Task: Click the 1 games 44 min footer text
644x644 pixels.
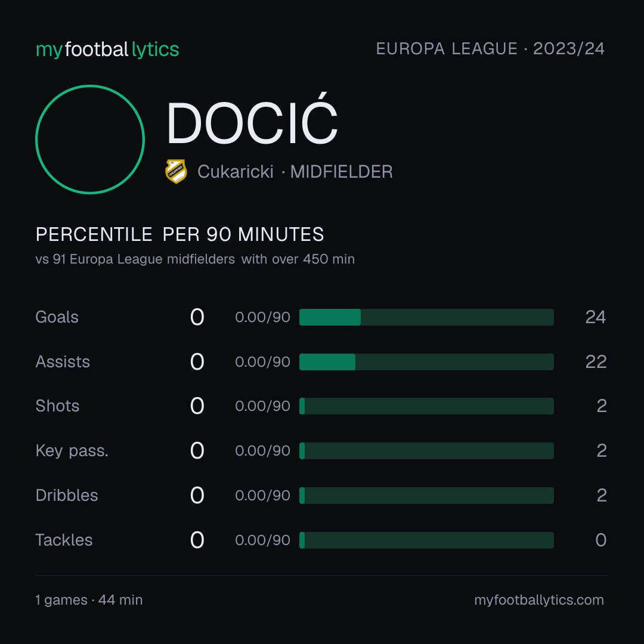Action: pyautogui.click(x=89, y=600)
